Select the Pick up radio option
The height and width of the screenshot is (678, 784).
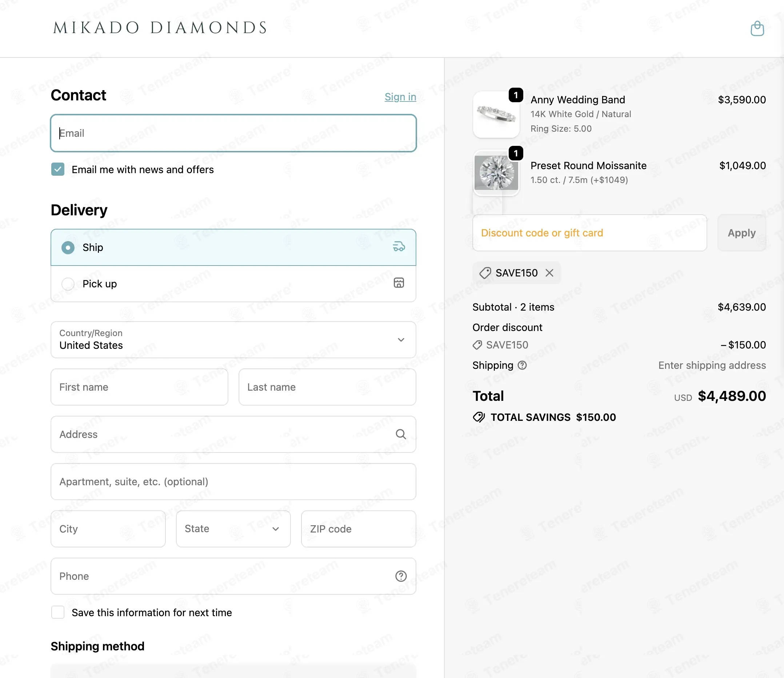[x=68, y=284]
